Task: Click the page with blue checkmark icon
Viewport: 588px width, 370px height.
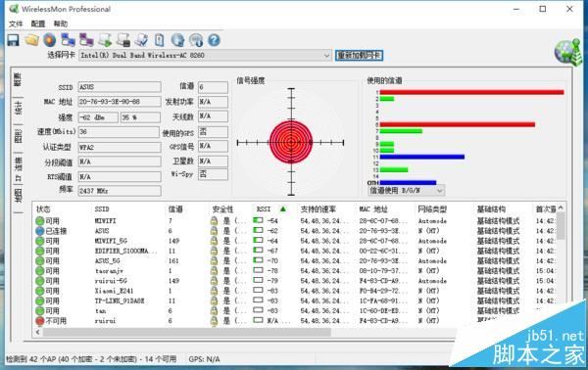Action: pyautogui.click(x=142, y=40)
